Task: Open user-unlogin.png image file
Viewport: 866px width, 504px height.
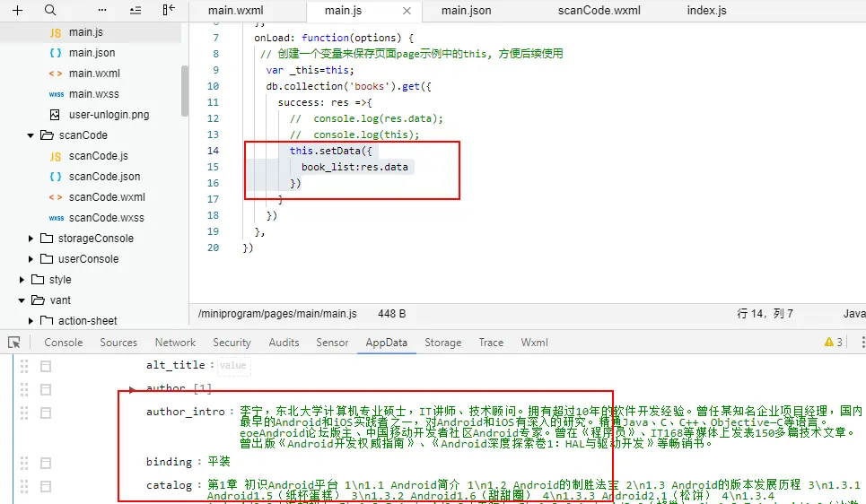Action: (109, 115)
